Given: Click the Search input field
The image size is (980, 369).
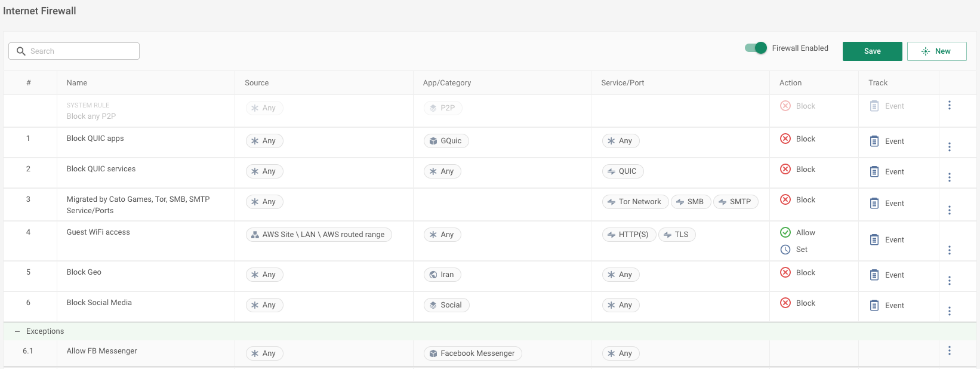Looking at the screenshot, I should [x=74, y=51].
